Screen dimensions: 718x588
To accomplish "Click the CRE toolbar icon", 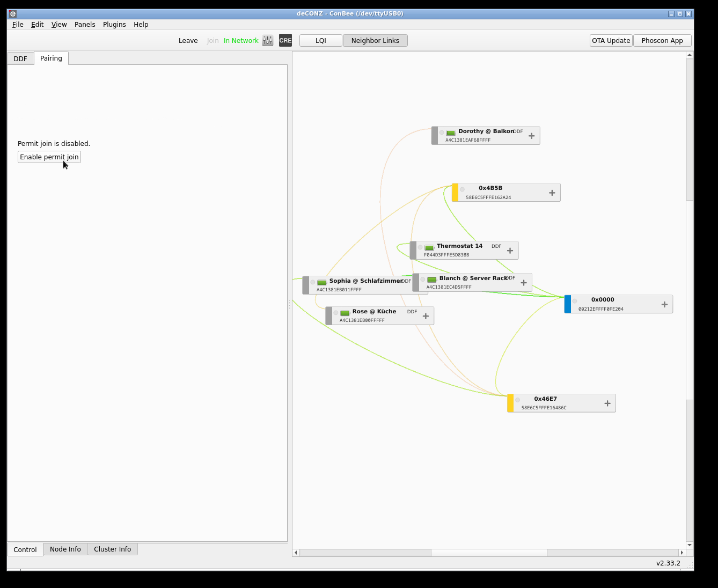I will click(285, 41).
